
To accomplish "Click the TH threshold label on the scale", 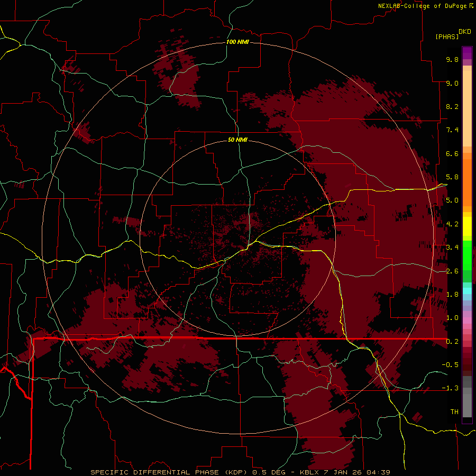I will [454, 412].
